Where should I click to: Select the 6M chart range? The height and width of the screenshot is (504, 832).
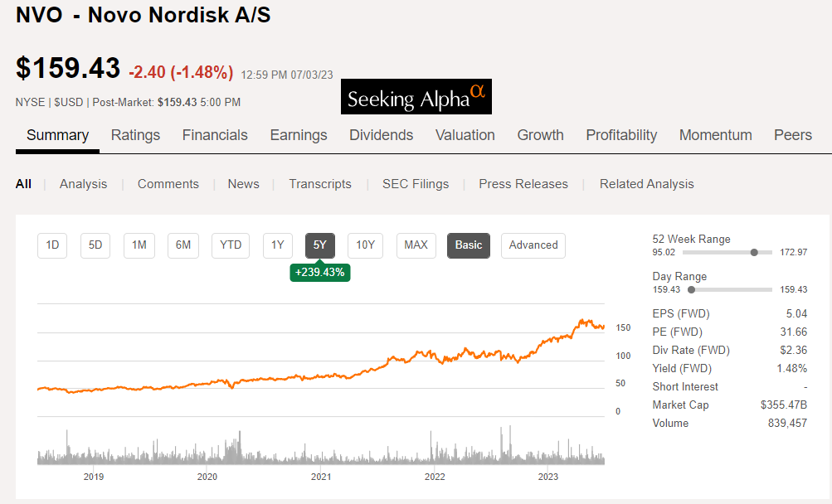[182, 245]
